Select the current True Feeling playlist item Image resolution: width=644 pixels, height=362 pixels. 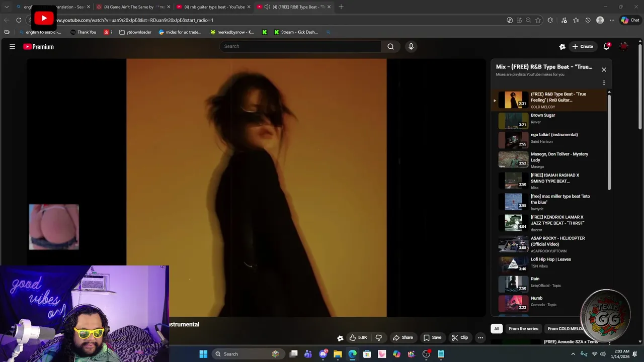click(x=548, y=100)
